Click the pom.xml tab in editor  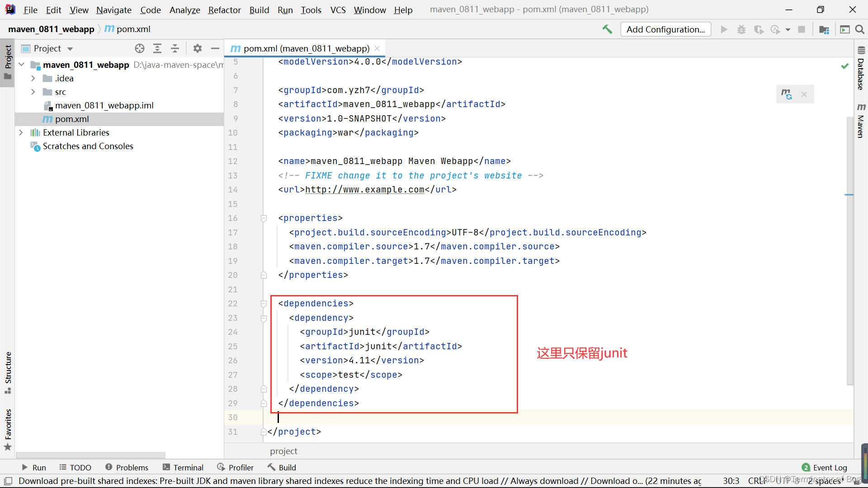click(x=307, y=48)
